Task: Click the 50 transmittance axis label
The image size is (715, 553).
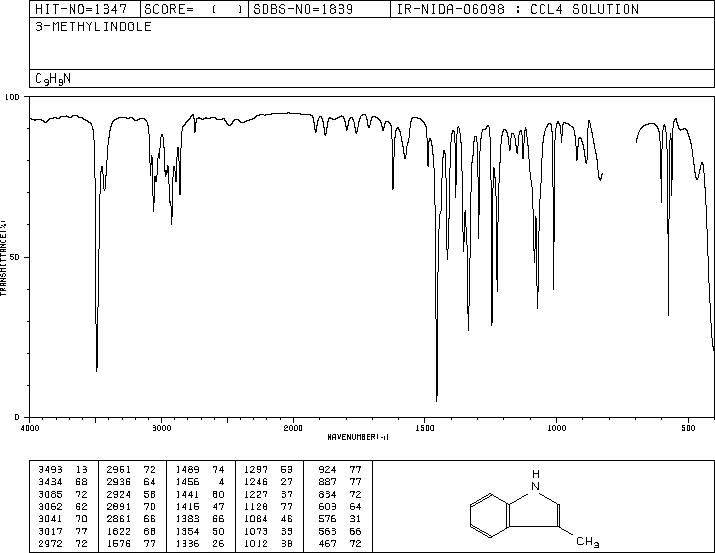Action: tap(14, 257)
